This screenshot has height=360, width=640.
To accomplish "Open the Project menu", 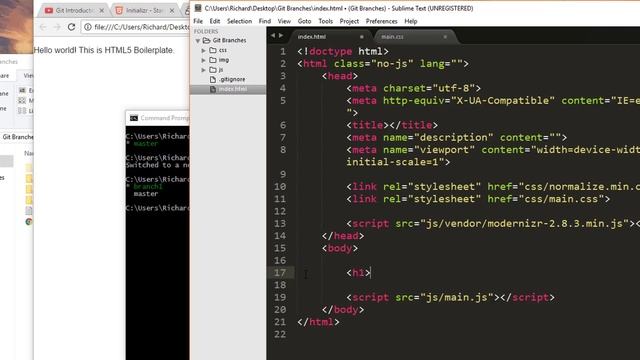I will pyautogui.click(x=349, y=21).
